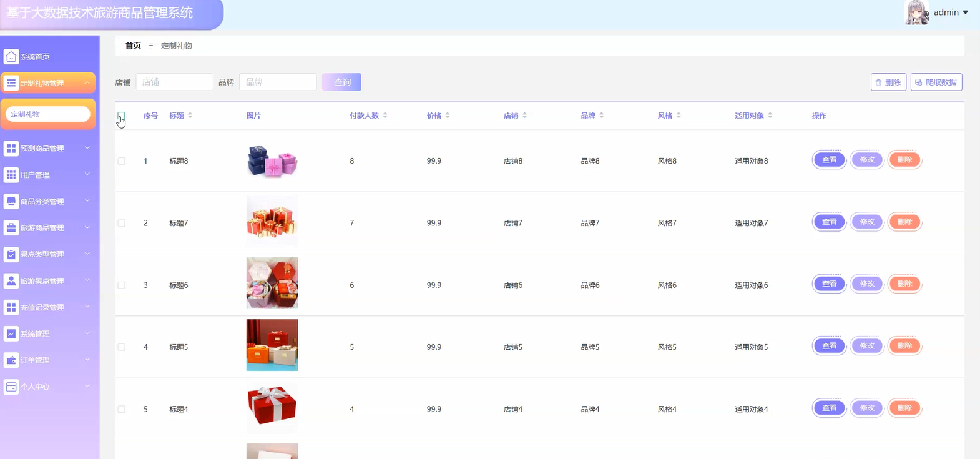Click the 定制礼物管理 list icon
The image size is (980, 459).
pyautogui.click(x=11, y=83)
